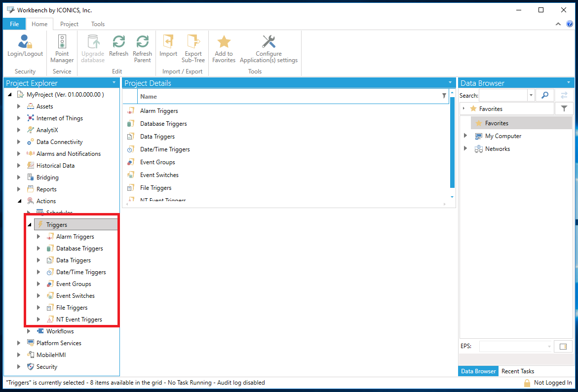The height and width of the screenshot is (392, 578).
Task: Click the Data Browser search input field
Action: pos(503,95)
